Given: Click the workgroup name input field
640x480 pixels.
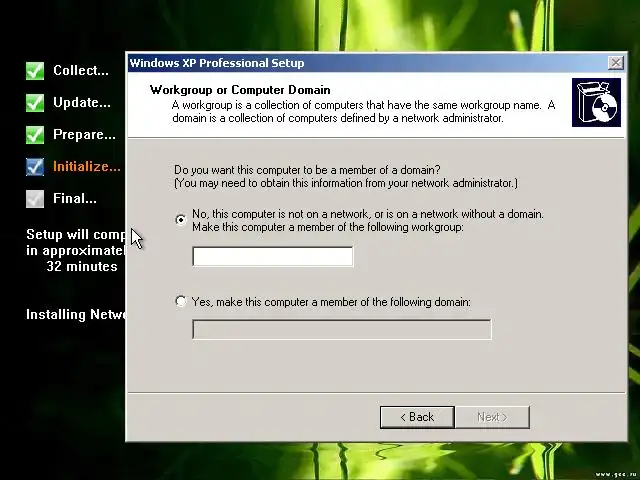Looking at the screenshot, I should pos(273,256).
